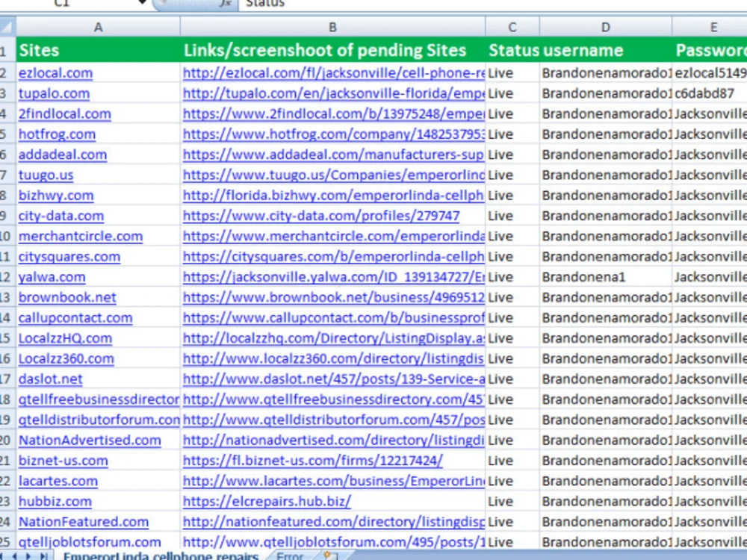Open the addadeal.com site link

coord(63,155)
